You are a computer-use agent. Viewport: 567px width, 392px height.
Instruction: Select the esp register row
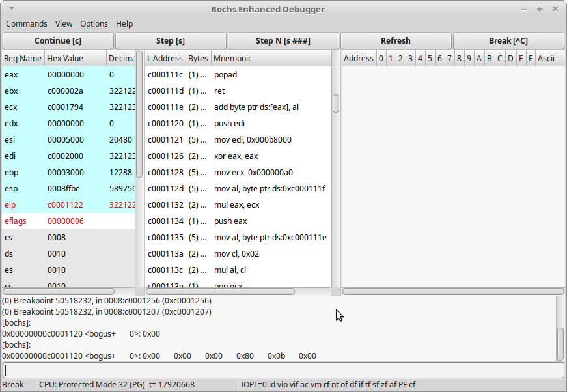pyautogui.click(x=68, y=188)
